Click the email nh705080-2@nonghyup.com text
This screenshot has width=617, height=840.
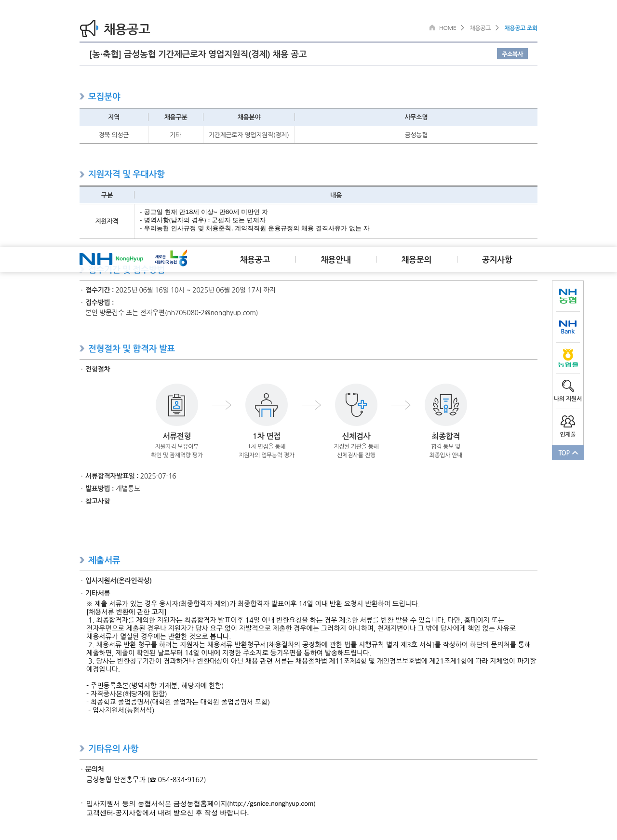212,313
